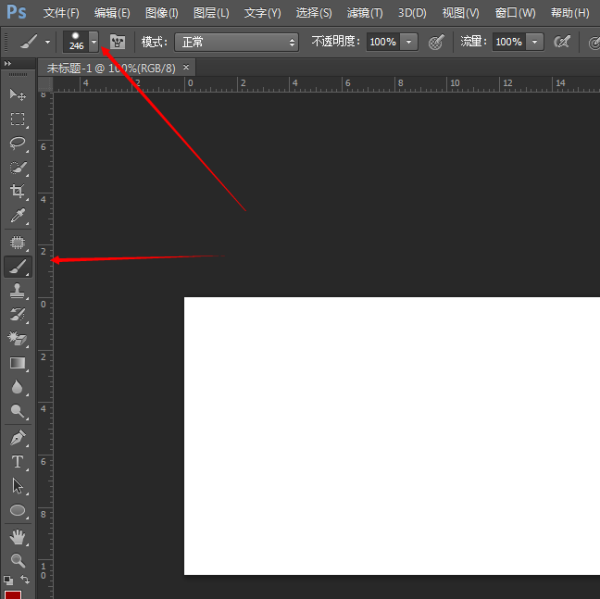Open the brush tool preset picker

(x=29, y=41)
